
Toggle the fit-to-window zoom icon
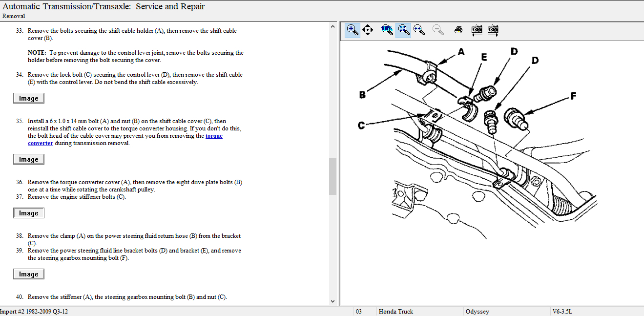tap(403, 30)
